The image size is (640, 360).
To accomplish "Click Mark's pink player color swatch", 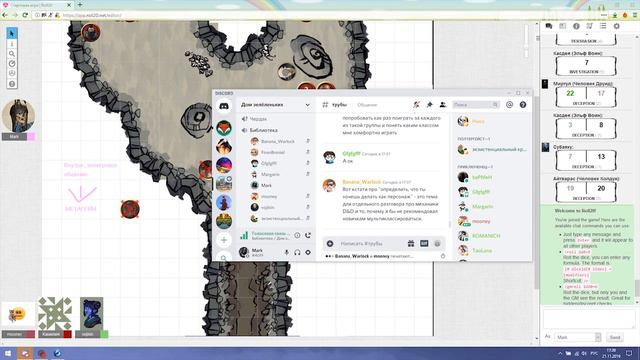I will [x=31, y=136].
